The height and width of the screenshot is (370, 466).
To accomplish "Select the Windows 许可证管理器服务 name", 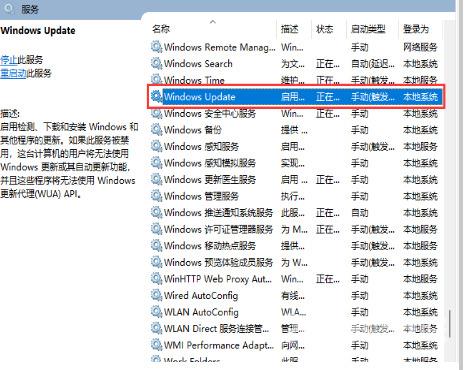I will [x=218, y=229].
